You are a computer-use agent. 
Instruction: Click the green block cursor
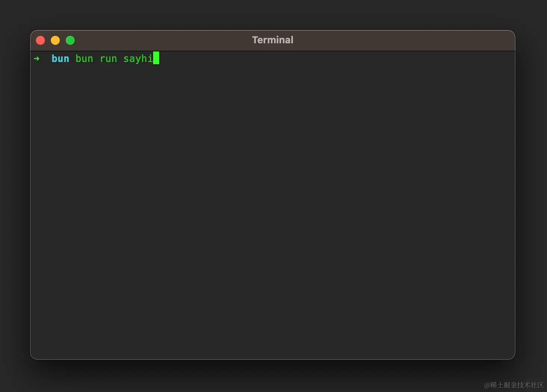156,58
